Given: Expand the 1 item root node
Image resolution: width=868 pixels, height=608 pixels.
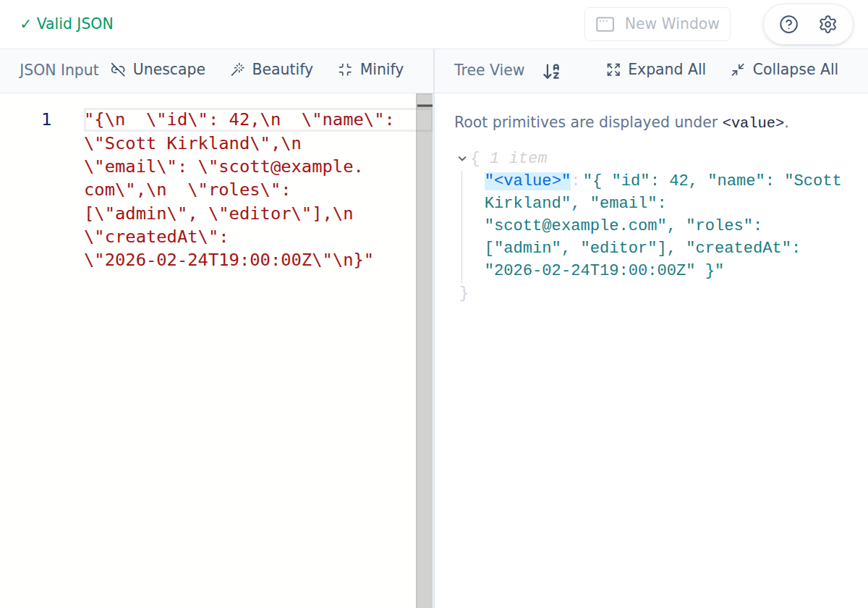Looking at the screenshot, I should [x=517, y=158].
